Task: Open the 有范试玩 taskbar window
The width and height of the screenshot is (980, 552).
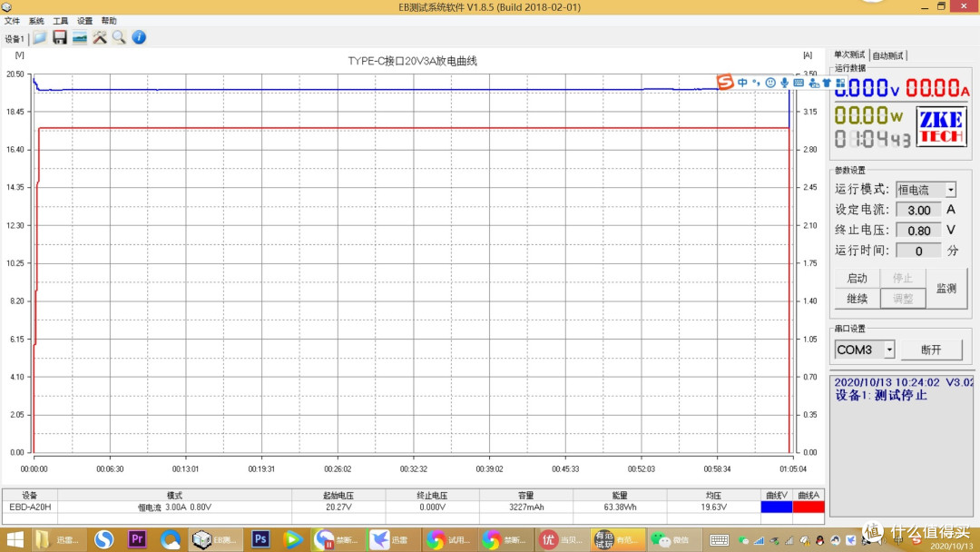Action: [x=618, y=539]
